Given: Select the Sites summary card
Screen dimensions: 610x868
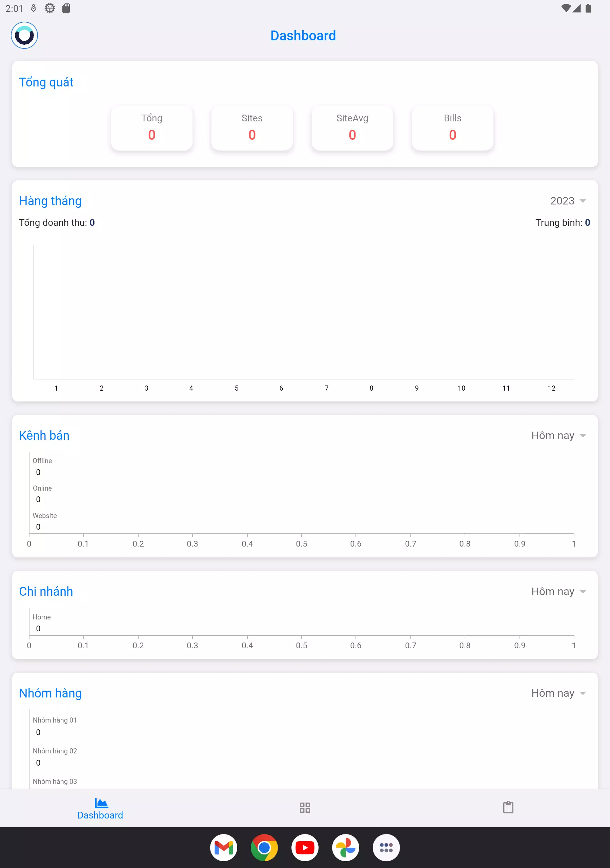Looking at the screenshot, I should point(252,128).
